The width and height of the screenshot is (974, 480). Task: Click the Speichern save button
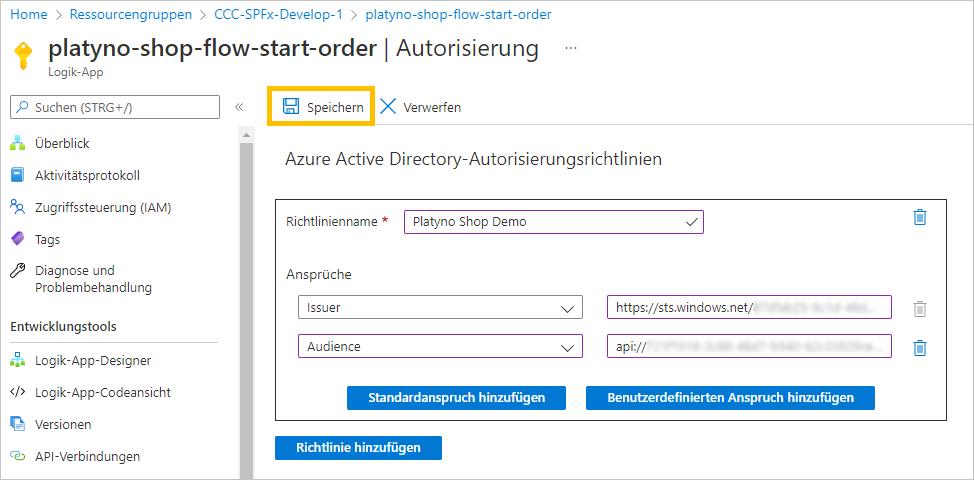point(322,107)
